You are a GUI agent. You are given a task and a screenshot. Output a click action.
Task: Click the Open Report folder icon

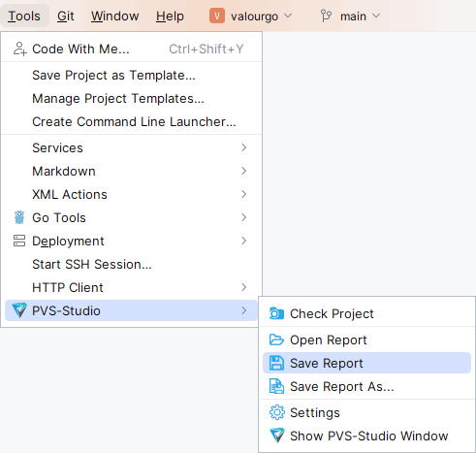pos(276,340)
